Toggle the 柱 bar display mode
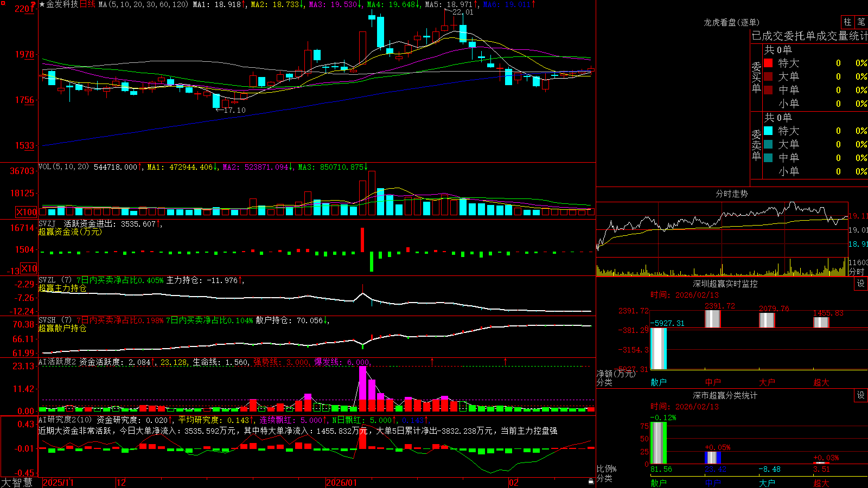This screenshot has height=488, width=868. [847, 22]
